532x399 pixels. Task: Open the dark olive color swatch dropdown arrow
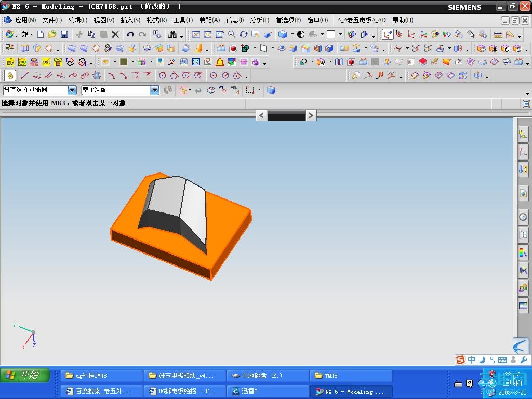(x=132, y=62)
